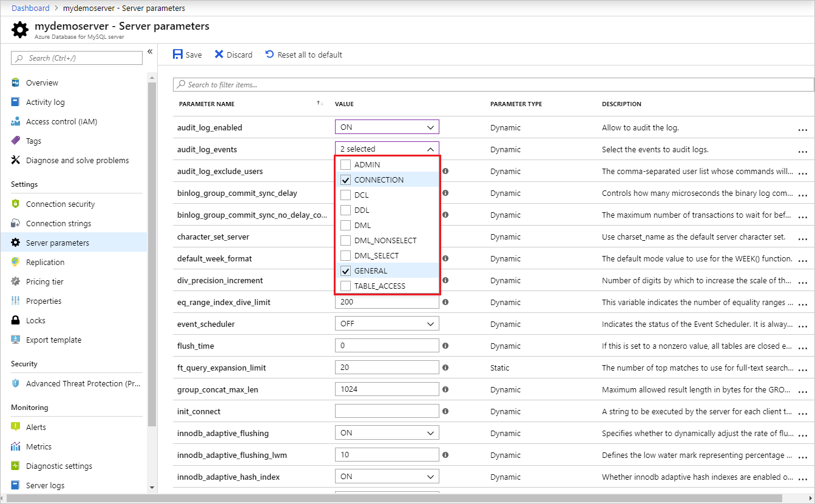Click the Locks padlock icon
Viewport: 815px width, 504px height.
pos(16,320)
